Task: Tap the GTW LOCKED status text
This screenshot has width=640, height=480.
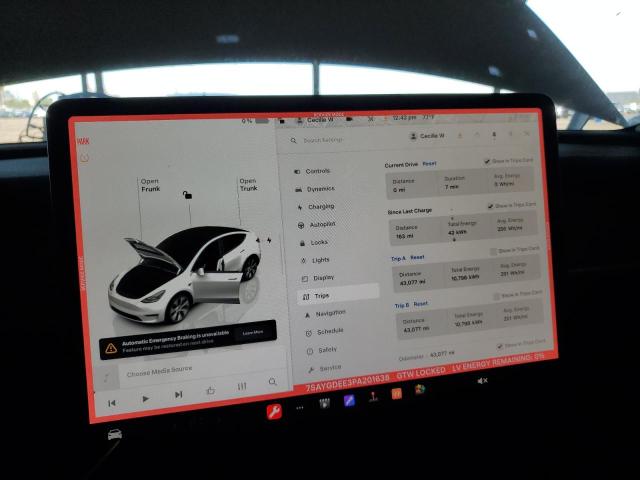Action: click(421, 372)
